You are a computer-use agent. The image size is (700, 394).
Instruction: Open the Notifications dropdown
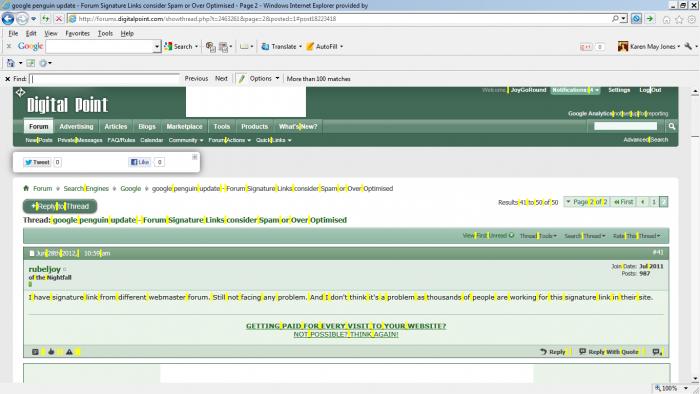[575, 90]
